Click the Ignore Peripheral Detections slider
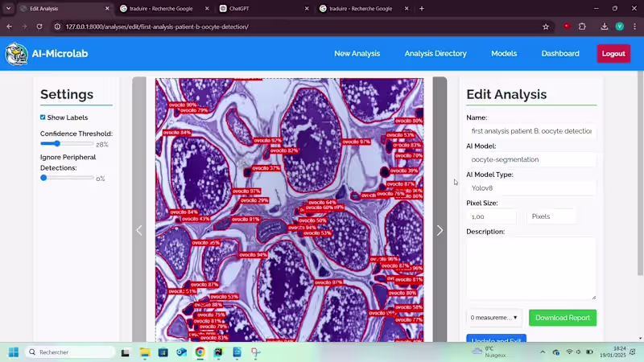The image size is (644, 362). (x=67, y=178)
